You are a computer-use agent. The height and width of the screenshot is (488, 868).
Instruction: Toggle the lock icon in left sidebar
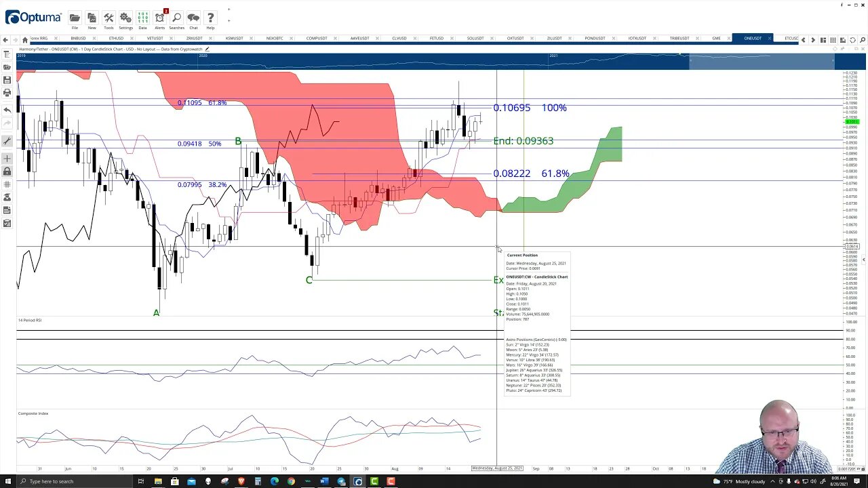[x=7, y=171]
